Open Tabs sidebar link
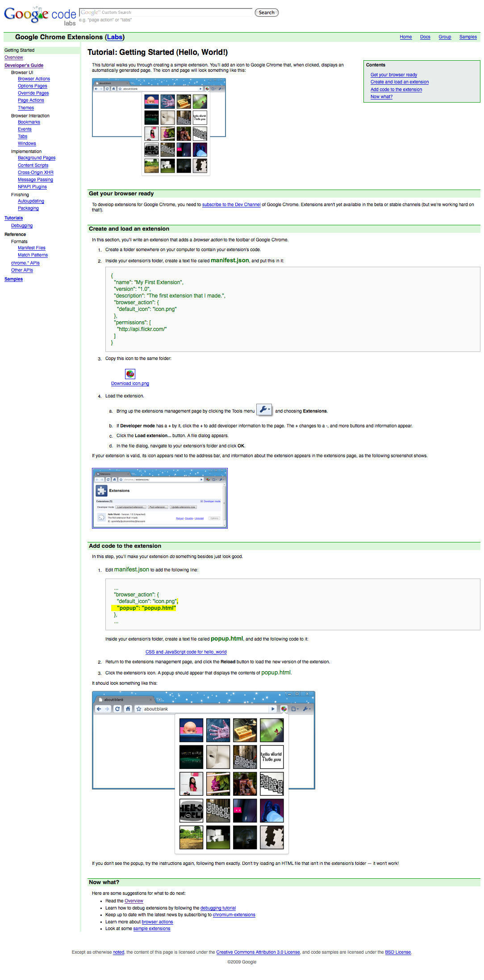This screenshot has width=484, height=980. tap(22, 136)
